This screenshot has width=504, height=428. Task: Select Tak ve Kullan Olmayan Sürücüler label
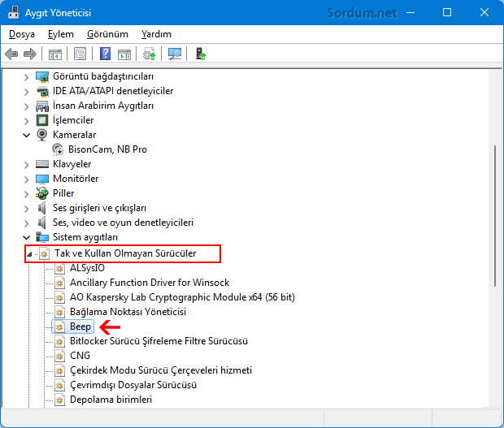[x=125, y=253]
